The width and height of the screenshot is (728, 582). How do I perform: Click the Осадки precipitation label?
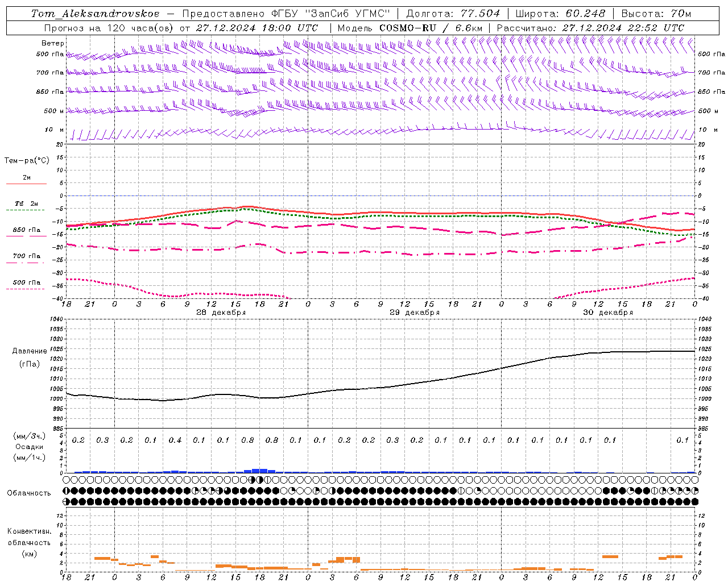[30, 447]
